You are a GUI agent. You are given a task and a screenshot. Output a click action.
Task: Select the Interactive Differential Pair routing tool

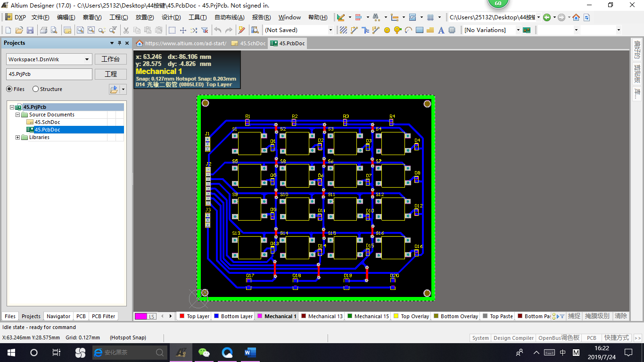(376, 30)
